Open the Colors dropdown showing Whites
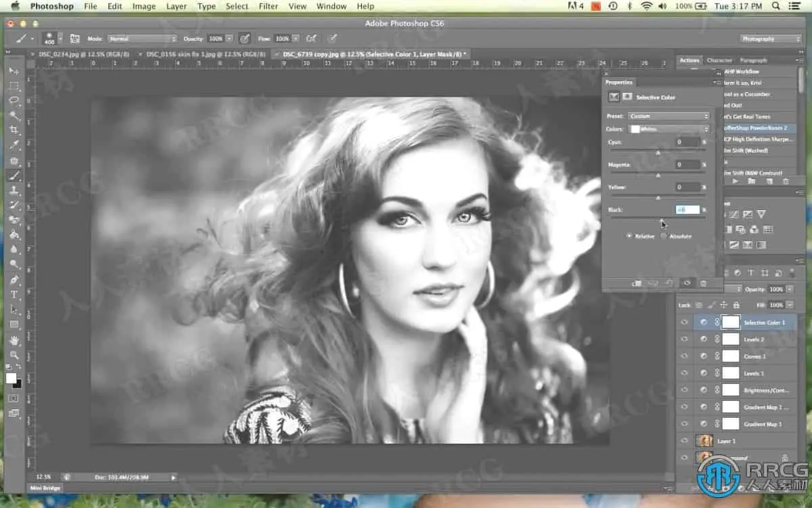This screenshot has width=812, height=508. (669, 129)
